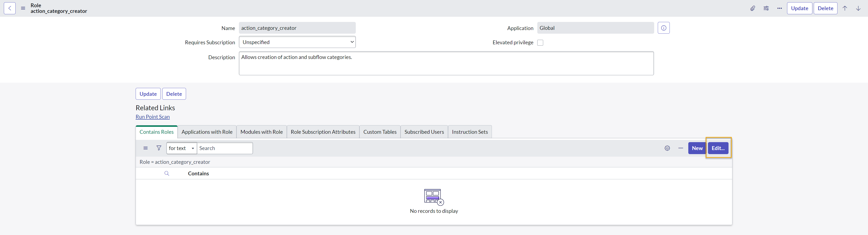Open the more options ellipsis menu

[779, 8]
